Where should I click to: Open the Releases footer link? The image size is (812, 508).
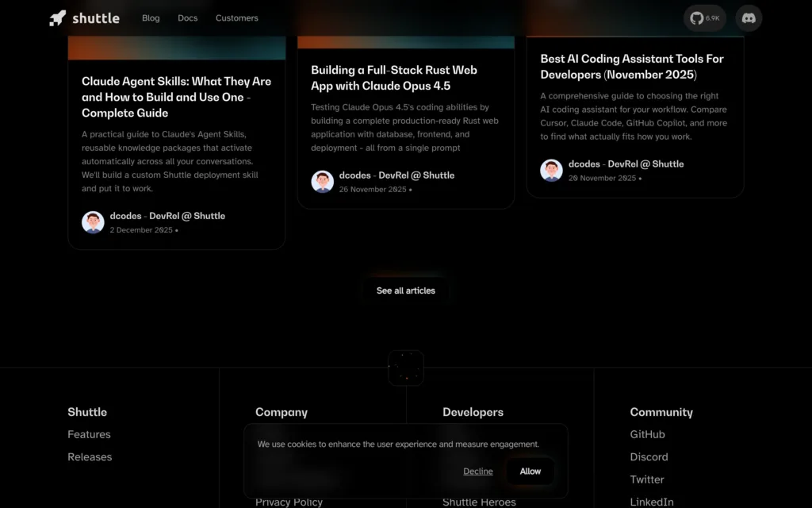[x=90, y=457]
